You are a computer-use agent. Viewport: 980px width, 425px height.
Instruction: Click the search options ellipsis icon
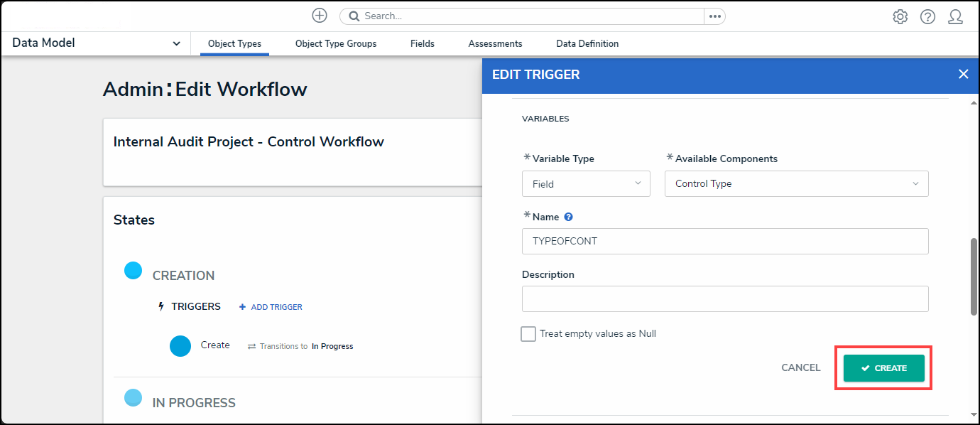[x=714, y=16]
